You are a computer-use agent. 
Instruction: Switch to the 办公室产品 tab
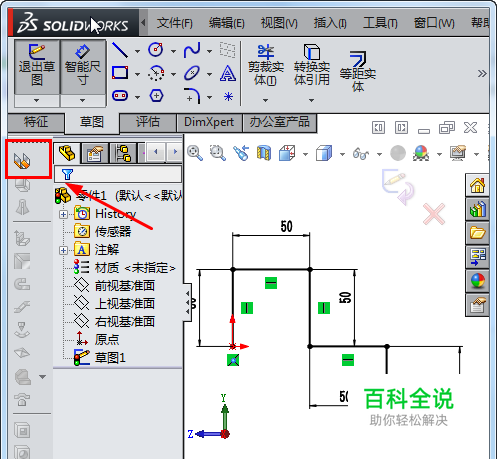(x=280, y=122)
